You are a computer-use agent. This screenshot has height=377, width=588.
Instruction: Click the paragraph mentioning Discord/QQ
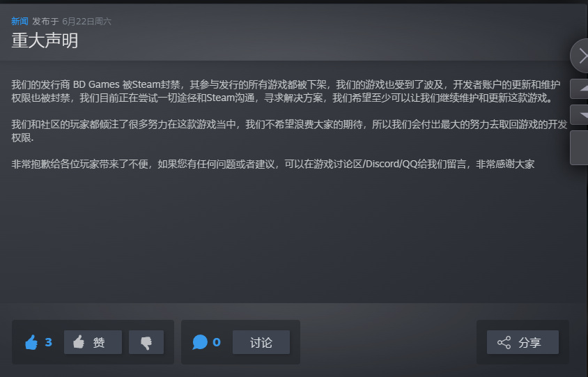point(272,164)
